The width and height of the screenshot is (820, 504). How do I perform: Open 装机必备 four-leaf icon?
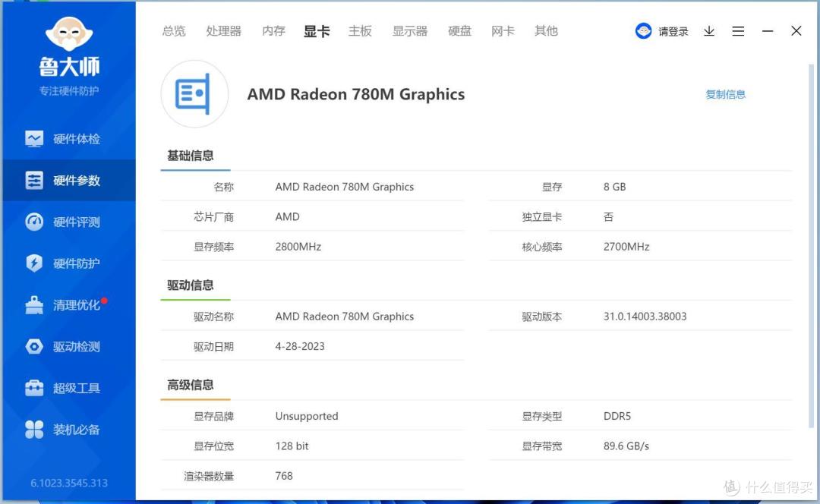[x=34, y=430]
